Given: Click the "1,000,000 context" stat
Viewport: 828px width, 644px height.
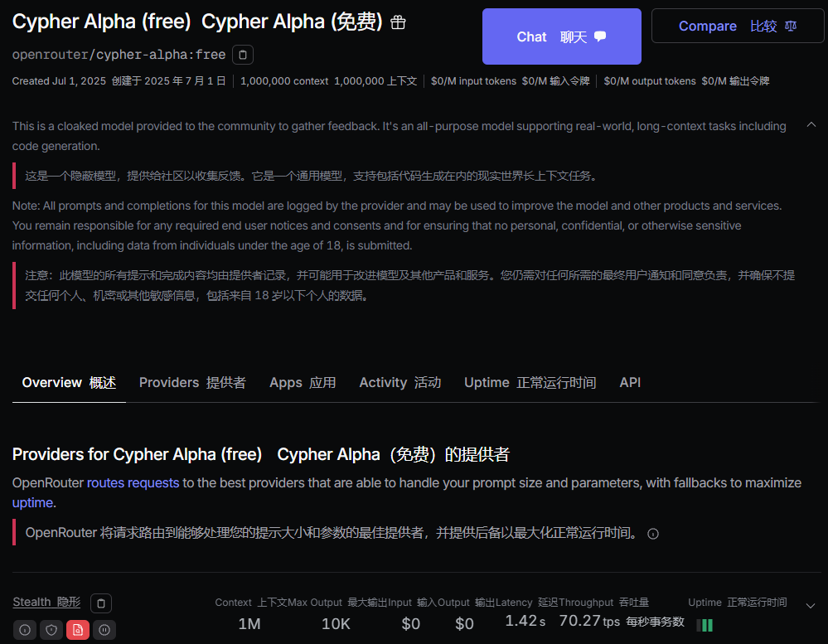Looking at the screenshot, I should (x=284, y=81).
